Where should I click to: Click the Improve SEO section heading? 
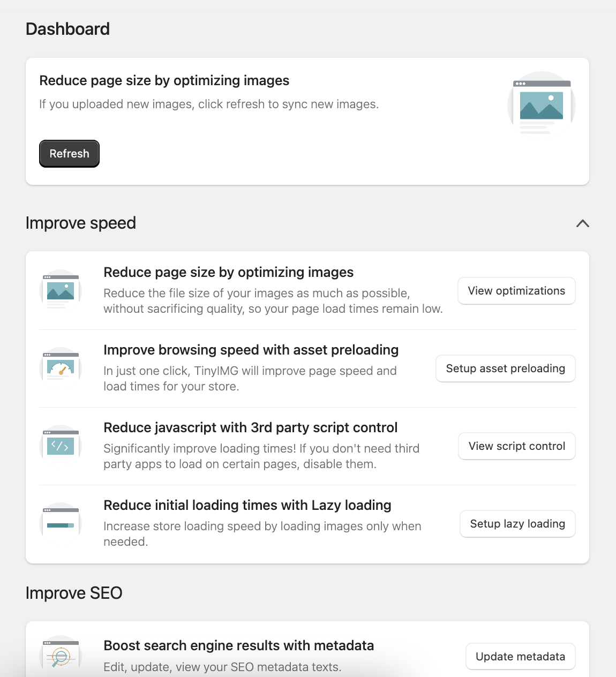(x=74, y=593)
